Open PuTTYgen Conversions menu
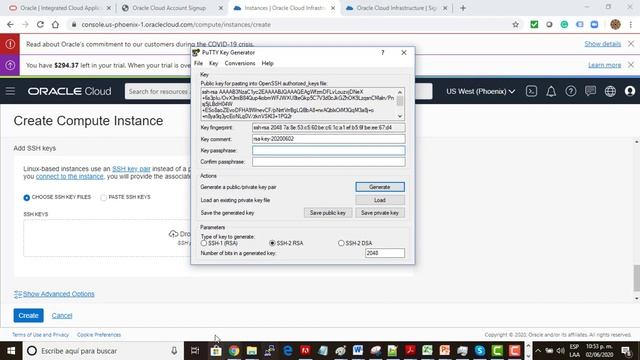The image size is (640, 360). 240,63
